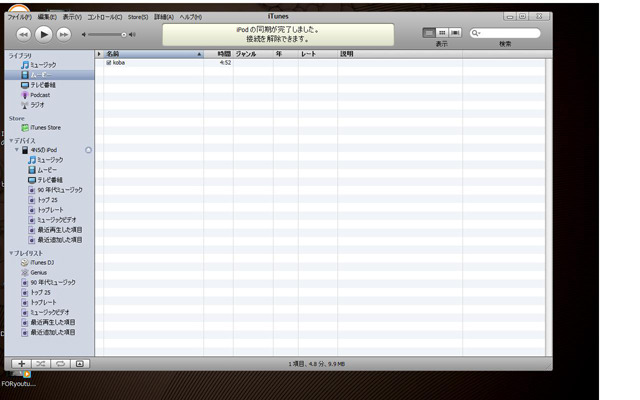Open 最近再生した項目 under プレイリスト
The height and width of the screenshot is (400, 640).
click(49, 322)
